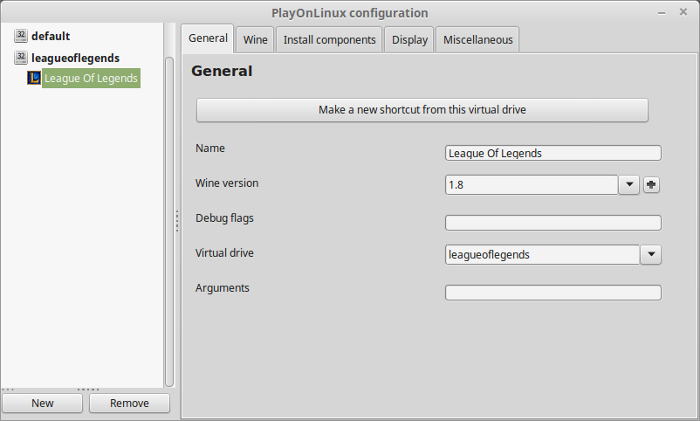Open the Virtual drive dropdown arrow
The width and height of the screenshot is (700, 421).
pyautogui.click(x=651, y=254)
